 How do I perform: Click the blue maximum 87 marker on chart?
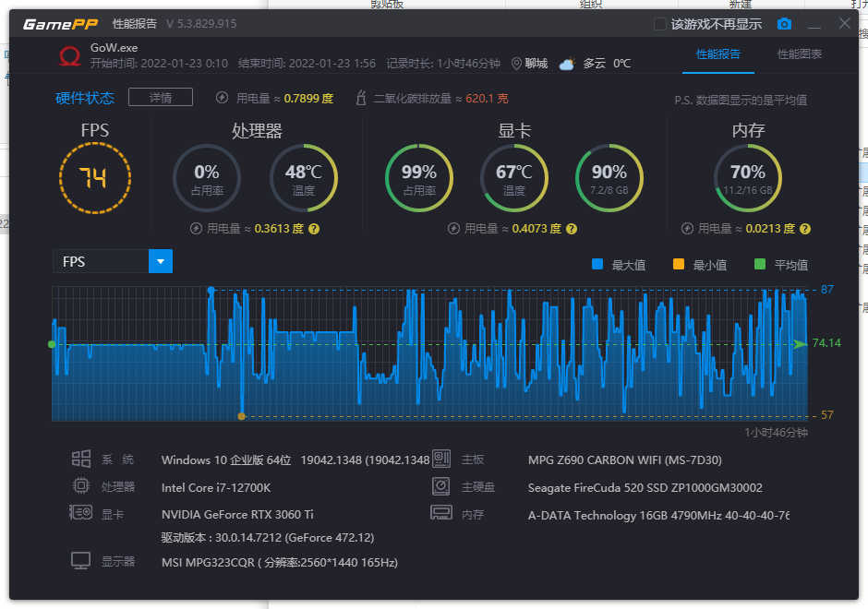(x=211, y=290)
